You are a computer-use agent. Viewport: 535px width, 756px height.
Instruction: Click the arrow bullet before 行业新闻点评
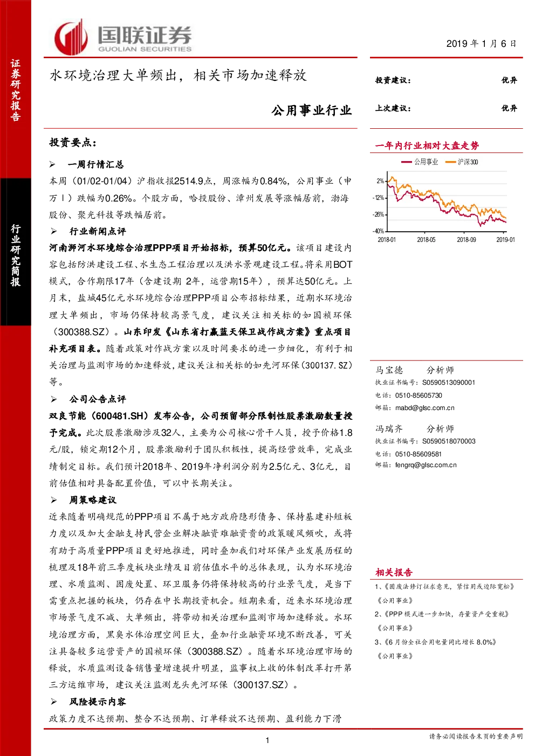click(53, 231)
